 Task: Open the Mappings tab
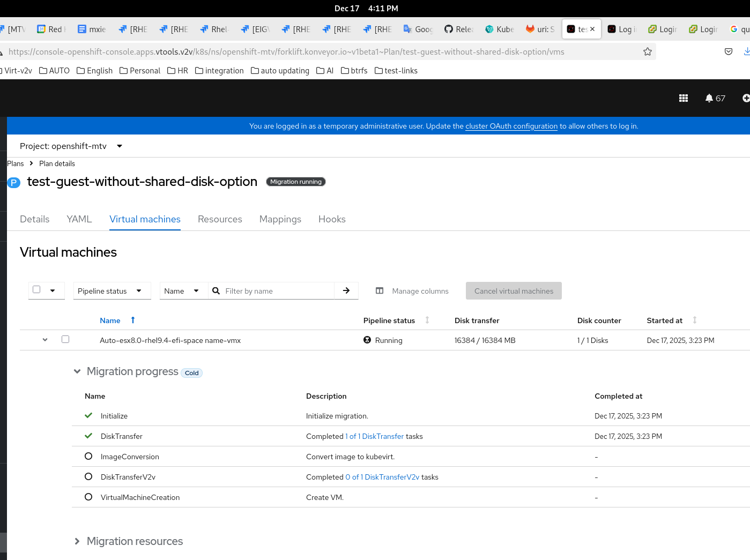280,219
